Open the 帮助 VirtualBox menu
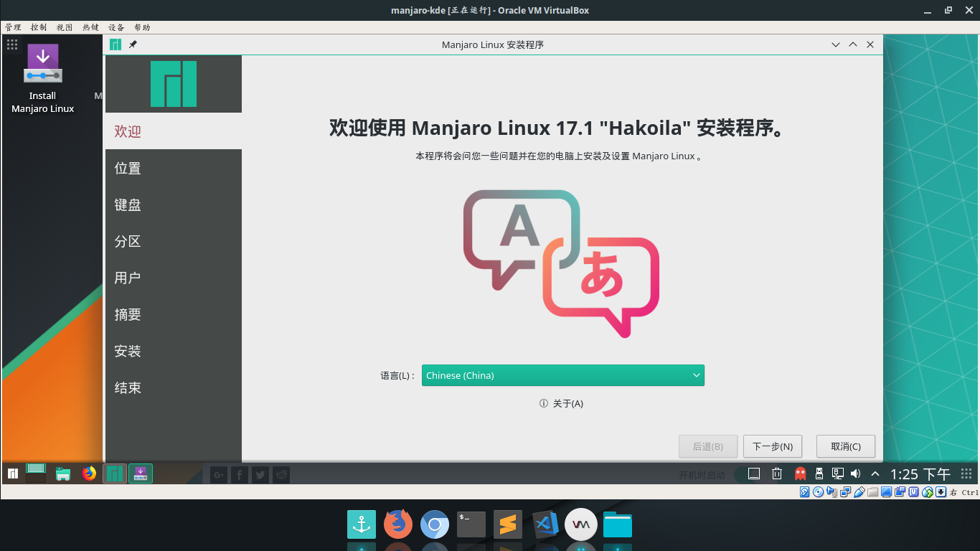980x551 pixels. pyautogui.click(x=142, y=27)
